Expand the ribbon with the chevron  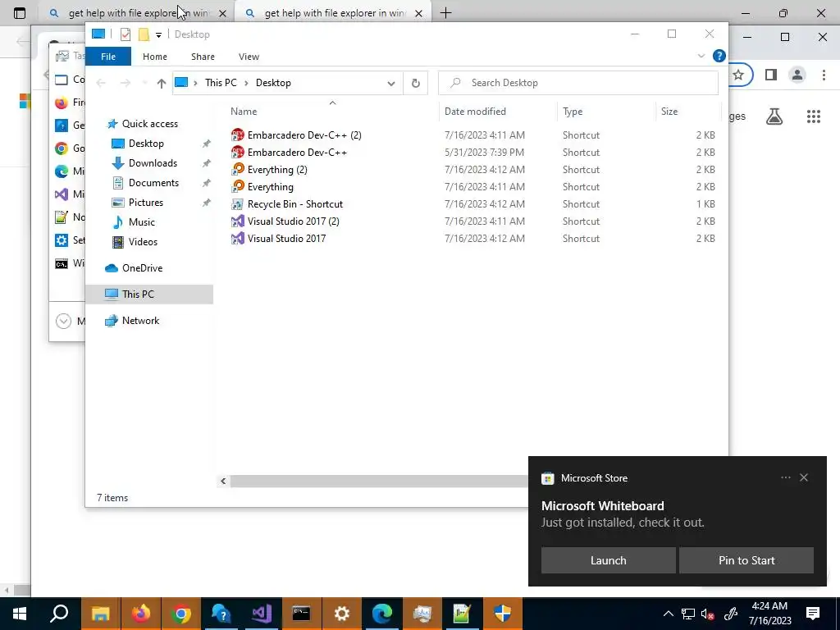point(701,56)
